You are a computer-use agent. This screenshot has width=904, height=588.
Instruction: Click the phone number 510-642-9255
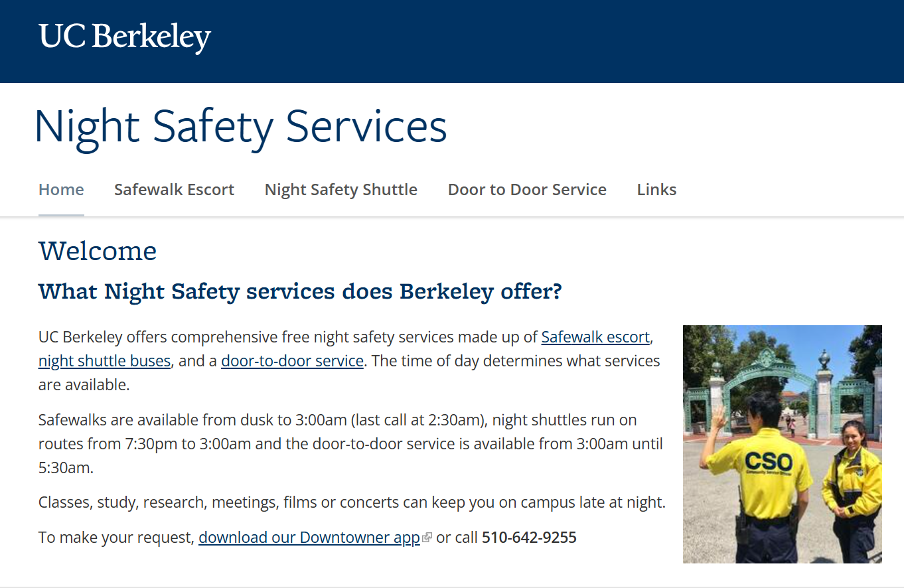click(529, 538)
